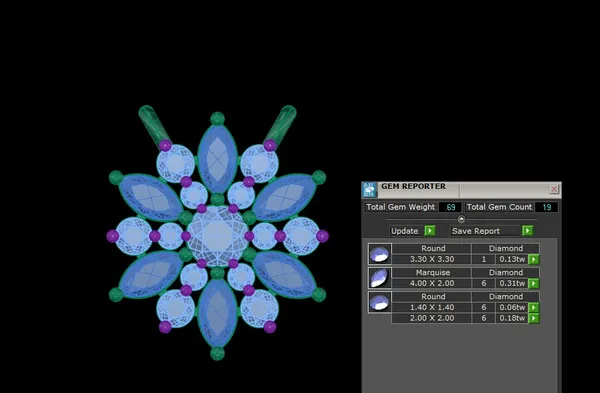Select the large center round diamond in viewport
This screenshot has width=600, height=393.
(217, 236)
